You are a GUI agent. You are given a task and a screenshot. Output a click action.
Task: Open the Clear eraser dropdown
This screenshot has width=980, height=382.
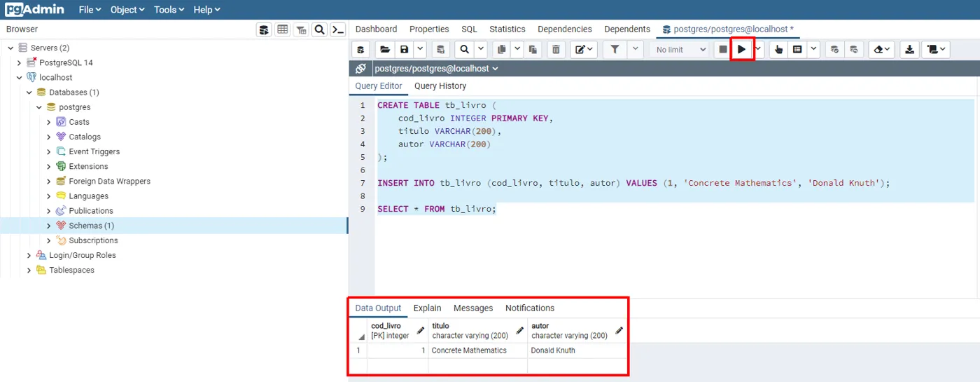coord(881,50)
